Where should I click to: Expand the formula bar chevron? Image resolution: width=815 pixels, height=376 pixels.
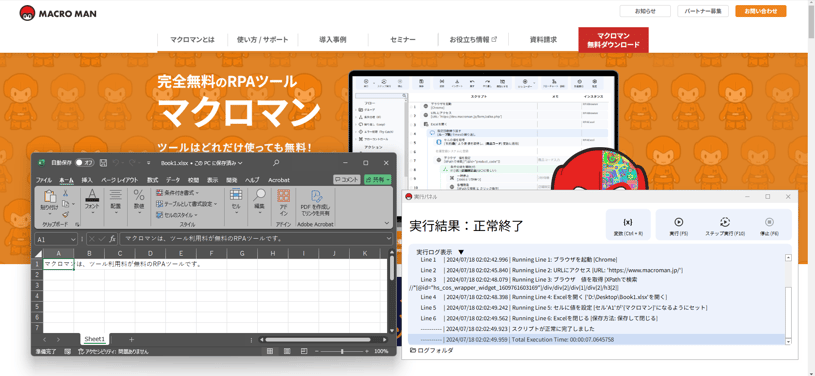point(389,239)
